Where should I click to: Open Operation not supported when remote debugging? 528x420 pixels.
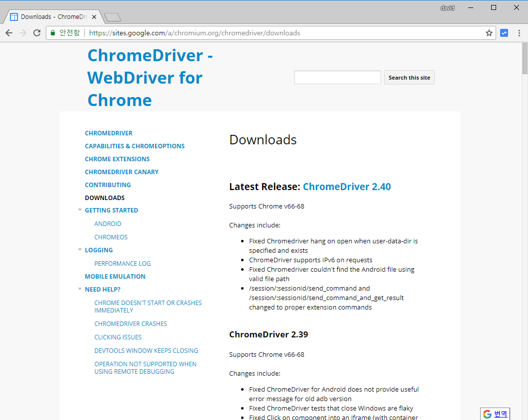(145, 368)
